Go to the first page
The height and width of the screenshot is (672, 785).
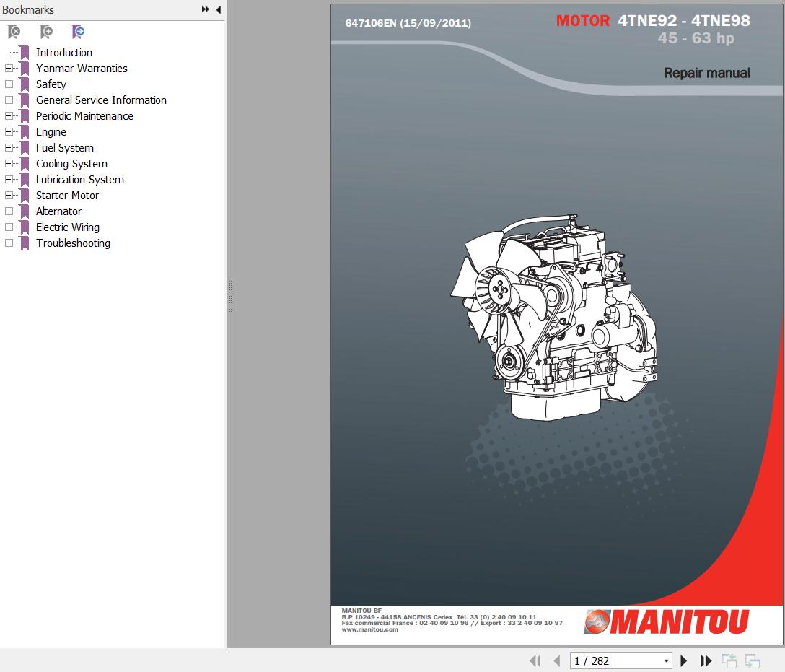coord(535,661)
